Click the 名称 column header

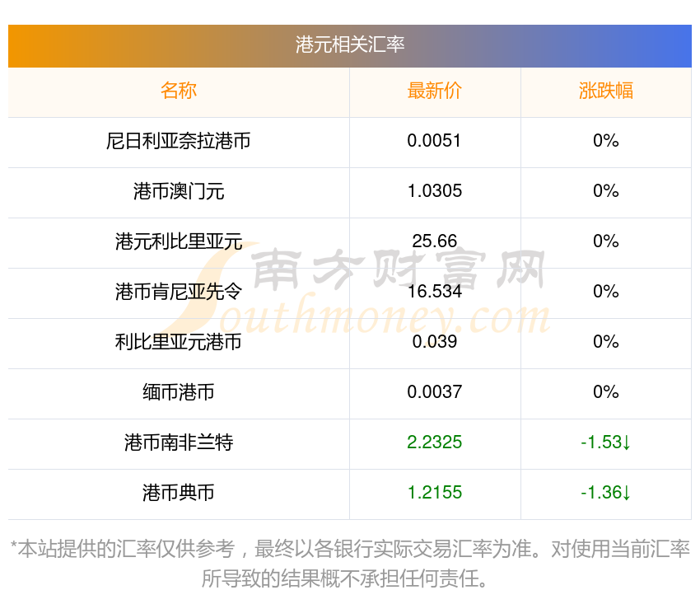click(x=179, y=91)
